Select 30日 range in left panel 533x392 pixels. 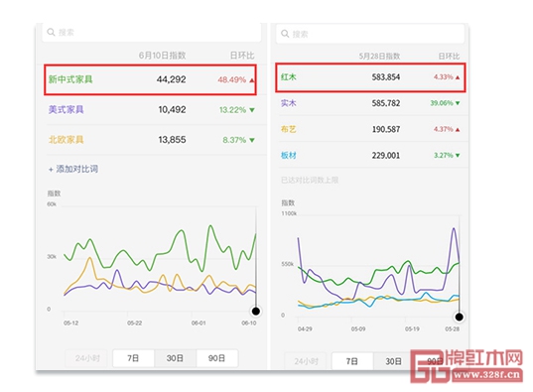point(175,358)
